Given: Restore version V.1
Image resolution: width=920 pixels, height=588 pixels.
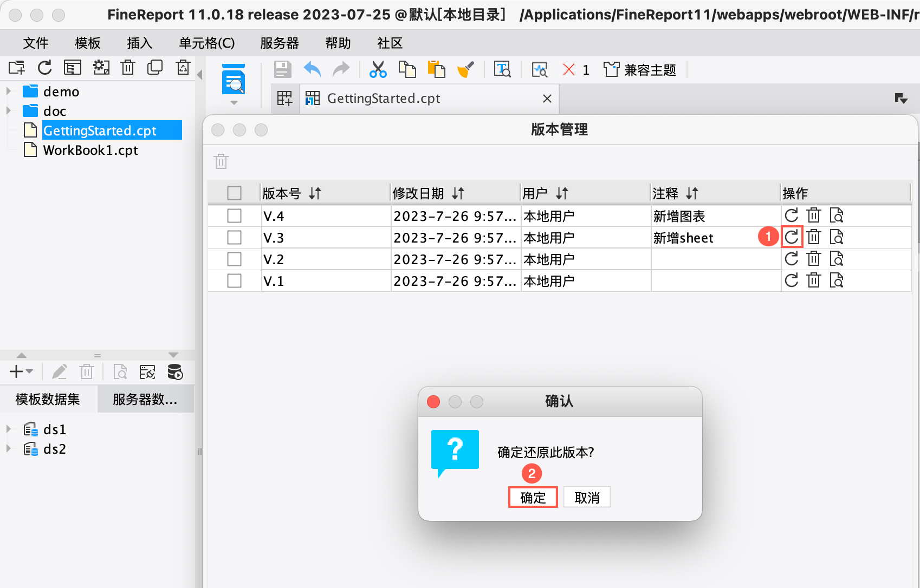Looking at the screenshot, I should [x=792, y=280].
